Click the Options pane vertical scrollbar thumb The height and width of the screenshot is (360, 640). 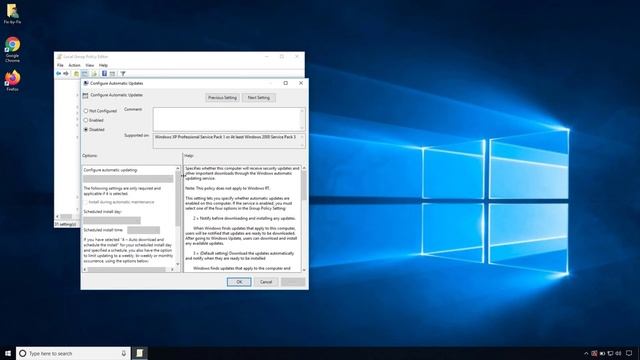(178, 199)
